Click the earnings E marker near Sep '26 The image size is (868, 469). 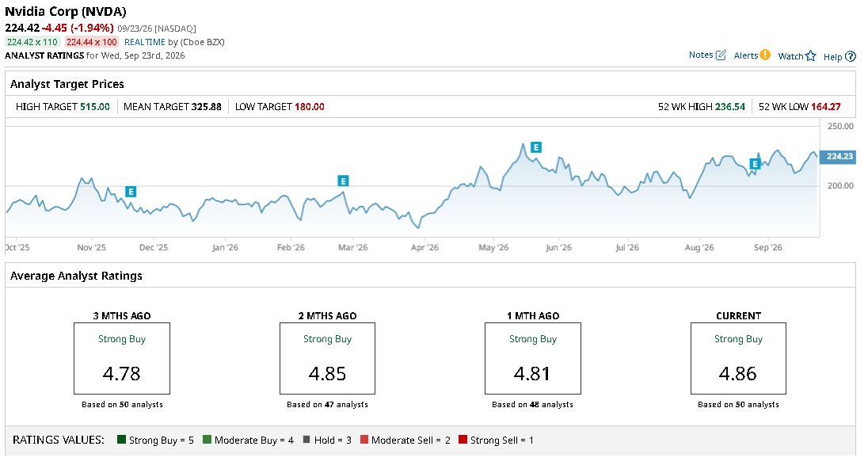pos(755,164)
